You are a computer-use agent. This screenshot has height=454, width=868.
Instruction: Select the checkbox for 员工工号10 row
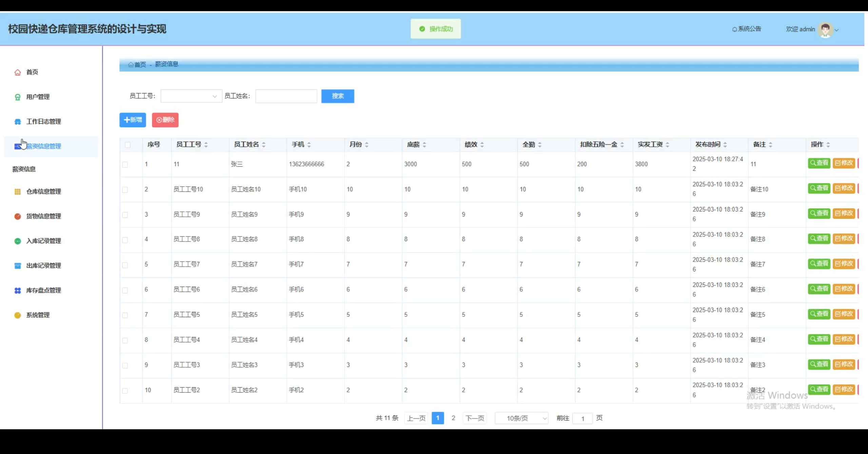click(125, 190)
